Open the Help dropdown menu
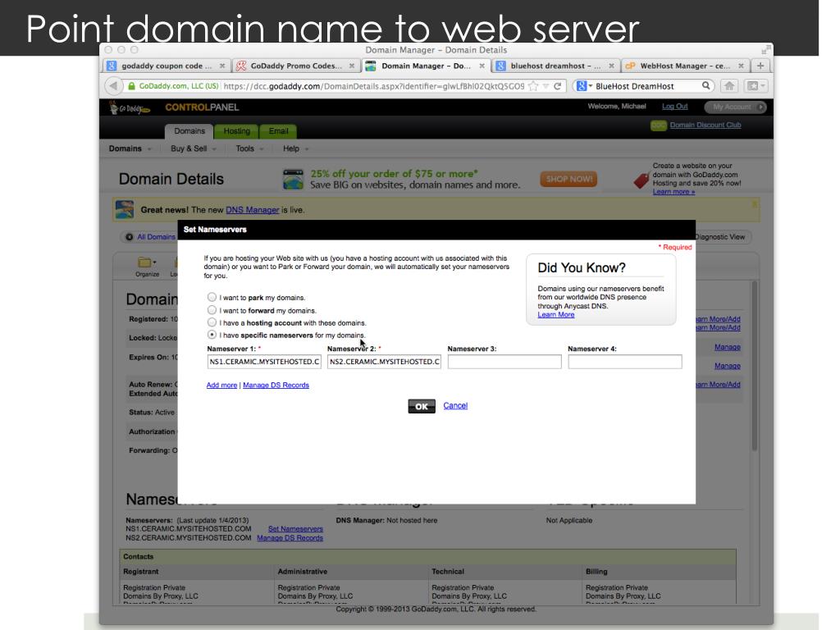The height and width of the screenshot is (630, 840). 295,148
